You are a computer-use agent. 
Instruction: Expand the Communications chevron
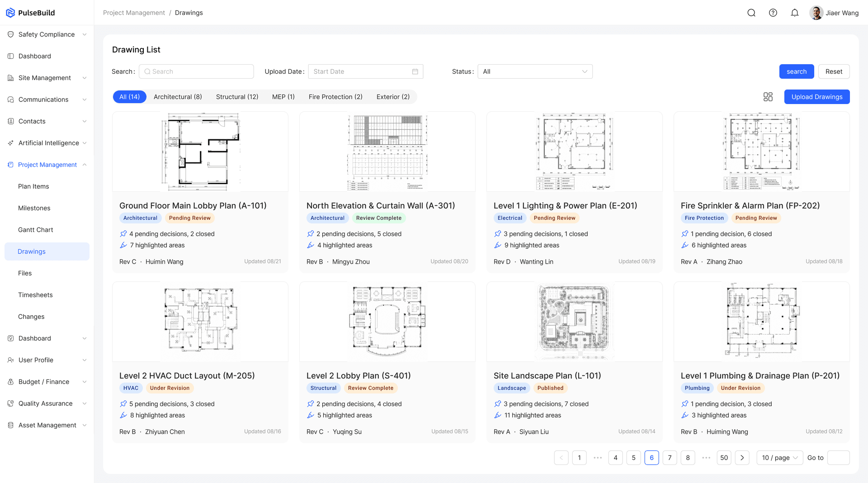(85, 99)
